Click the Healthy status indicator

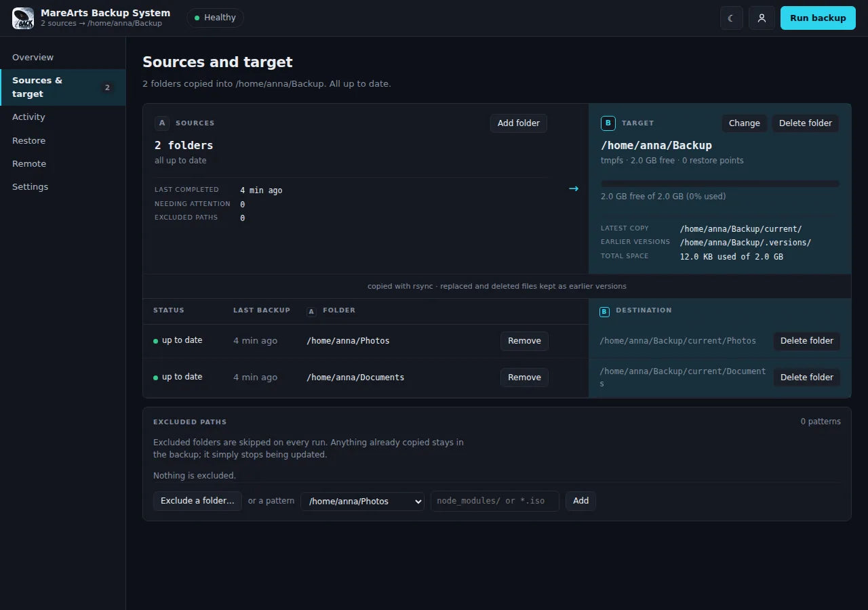215,18
